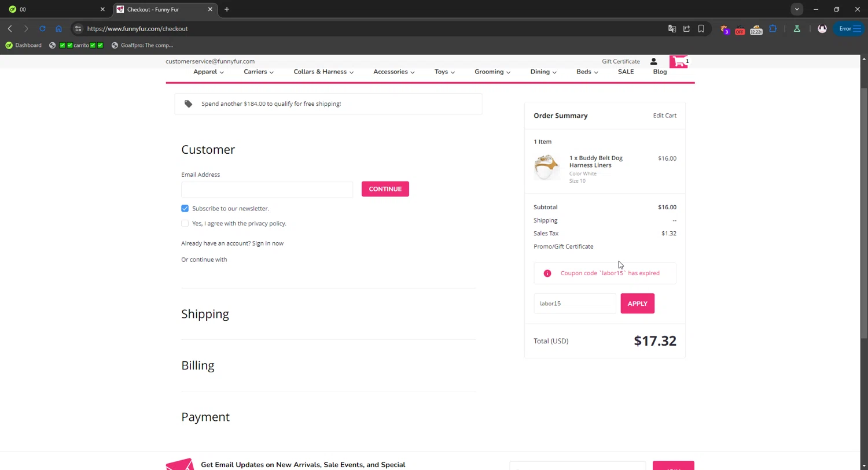Image resolution: width=868 pixels, height=470 pixels.
Task: Open the browser home page
Action: [x=58, y=28]
